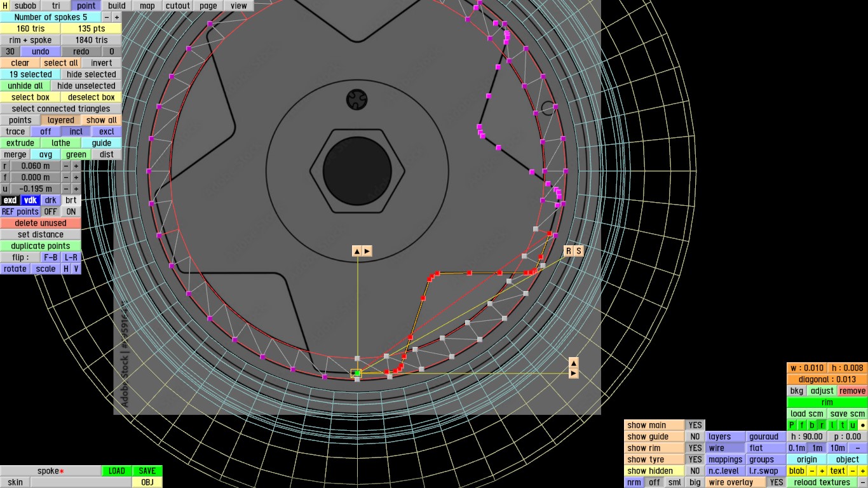
Task: Switch to the tri mode tab
Action: 56,6
